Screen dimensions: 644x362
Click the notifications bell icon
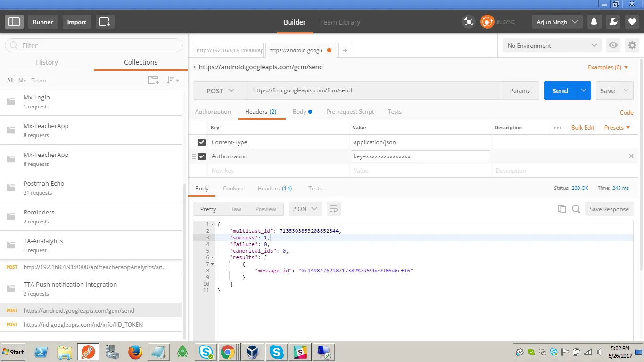click(594, 22)
